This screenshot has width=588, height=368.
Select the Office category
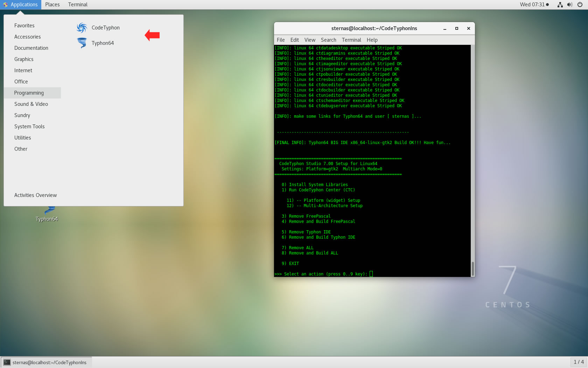32,82
